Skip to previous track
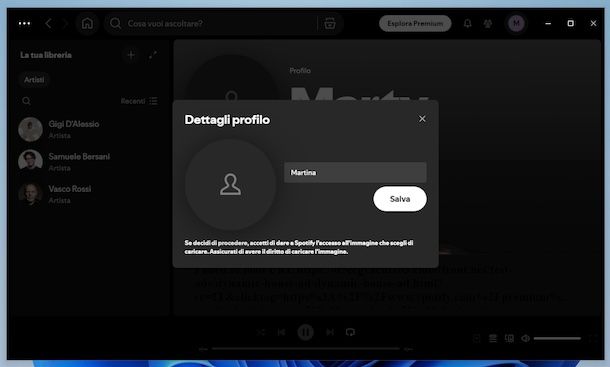610x367 pixels. 281,332
